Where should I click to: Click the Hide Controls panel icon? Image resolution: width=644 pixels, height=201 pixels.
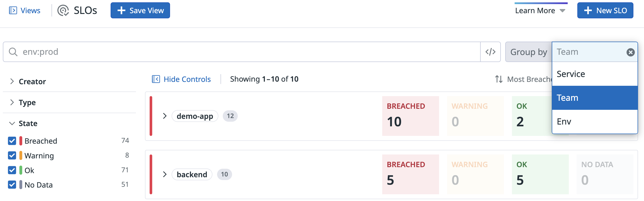(156, 79)
